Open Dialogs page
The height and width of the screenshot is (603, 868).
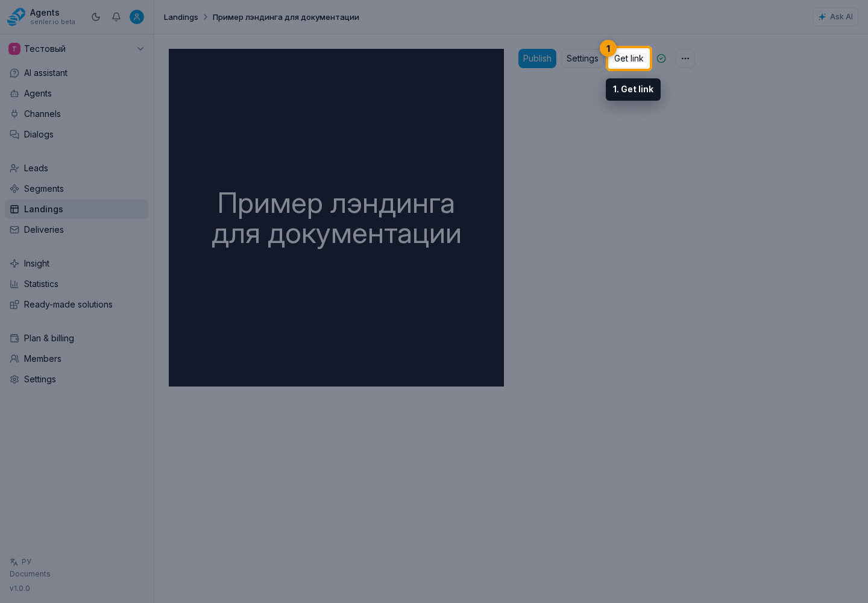click(x=77, y=134)
